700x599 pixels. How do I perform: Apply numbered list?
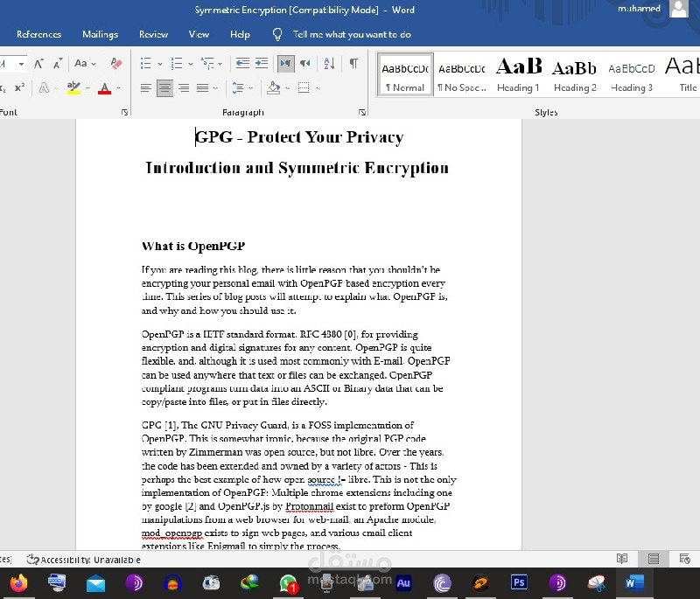(x=177, y=64)
